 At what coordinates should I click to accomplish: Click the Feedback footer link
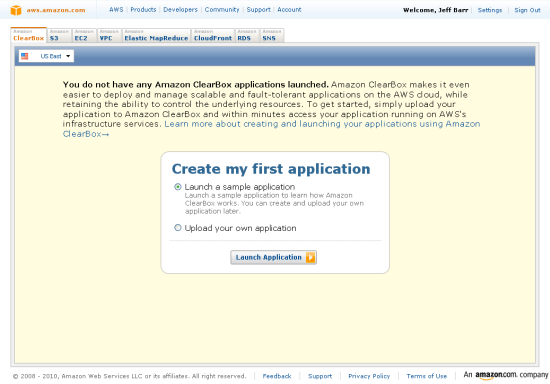277,376
